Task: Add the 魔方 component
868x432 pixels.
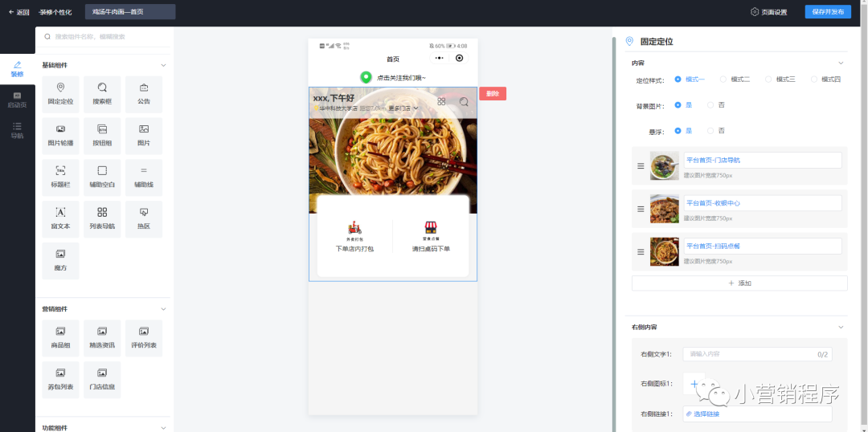Action: [x=60, y=260]
